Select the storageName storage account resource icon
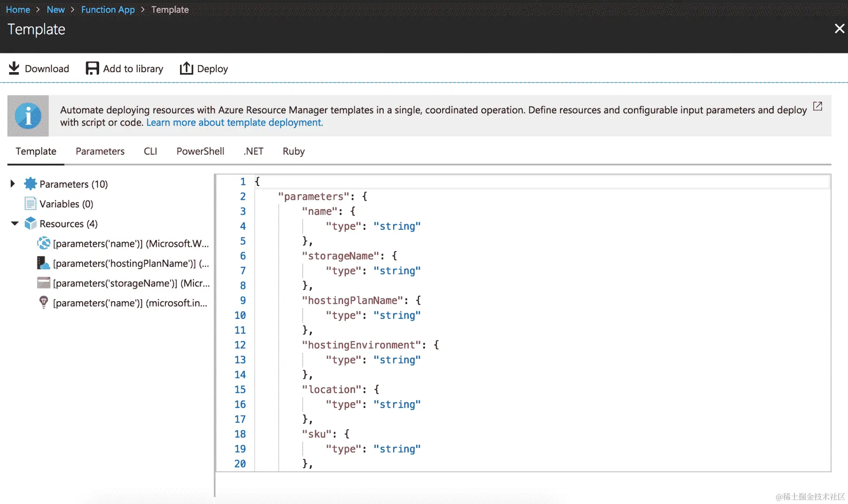The height and width of the screenshot is (504, 848). [x=43, y=283]
